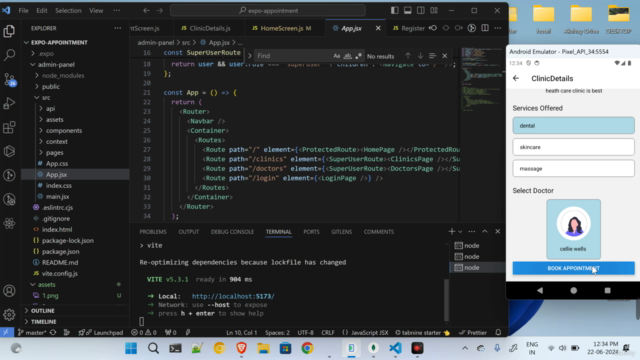This screenshot has width=640, height=360.
Task: Toggle Match Whole Word in Find widget
Action: 347,56
